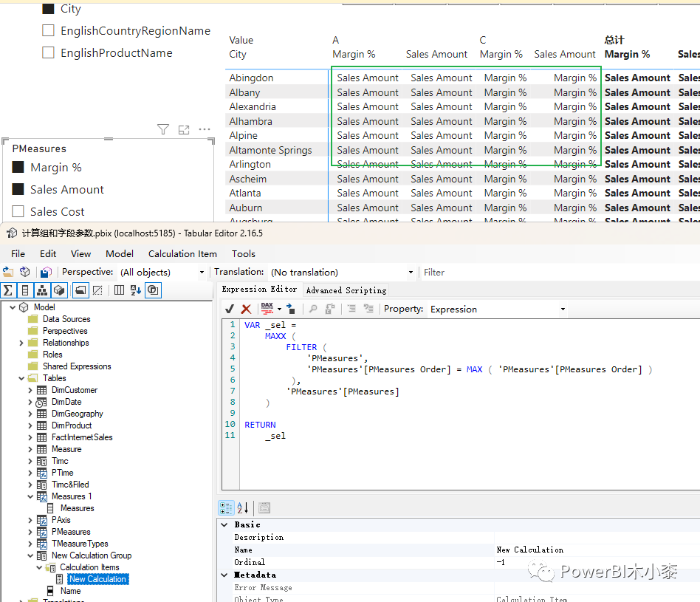
Task: Click the replace icon in expression toolbar
Action: click(x=330, y=309)
